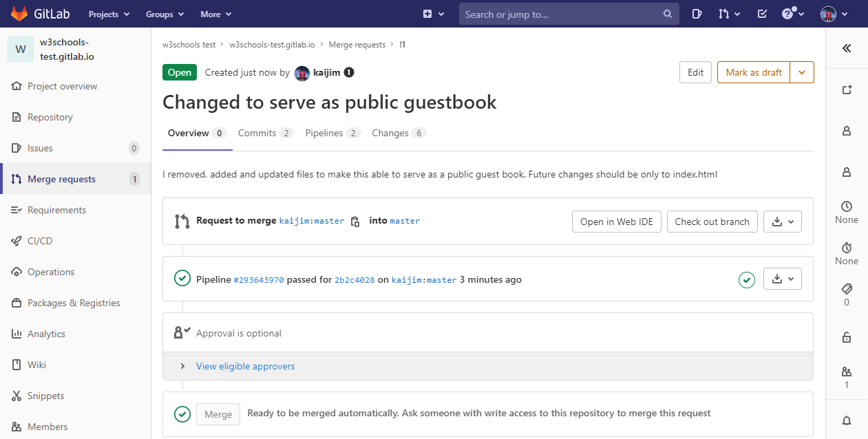The image size is (868, 439).
Task: Copy the source branch name
Action: click(x=355, y=222)
